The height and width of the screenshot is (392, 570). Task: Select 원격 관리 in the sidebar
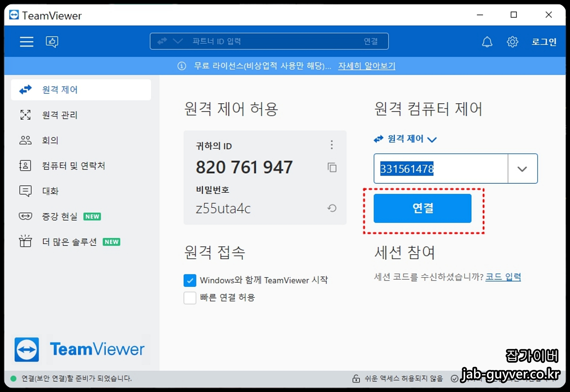[x=81, y=115]
